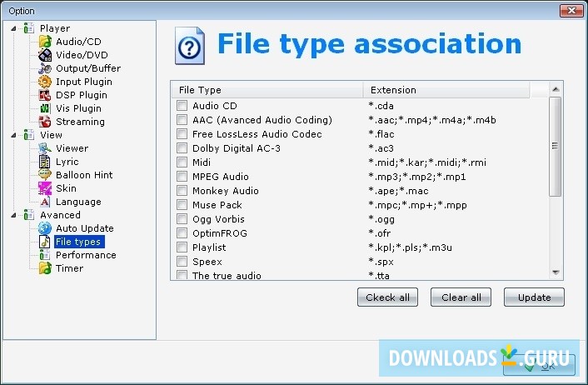Select the Video/DVD film icon

click(x=45, y=55)
